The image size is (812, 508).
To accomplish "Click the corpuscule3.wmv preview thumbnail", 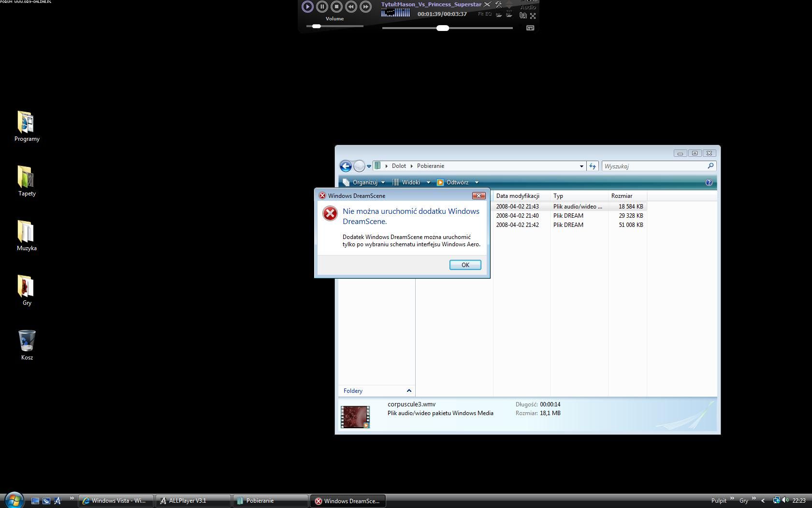I will point(355,417).
